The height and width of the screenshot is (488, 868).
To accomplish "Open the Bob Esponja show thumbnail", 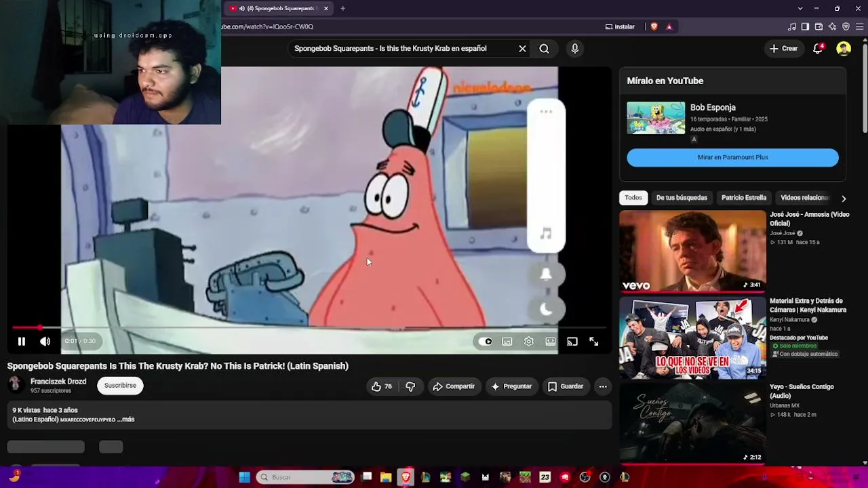I will 656,118.
